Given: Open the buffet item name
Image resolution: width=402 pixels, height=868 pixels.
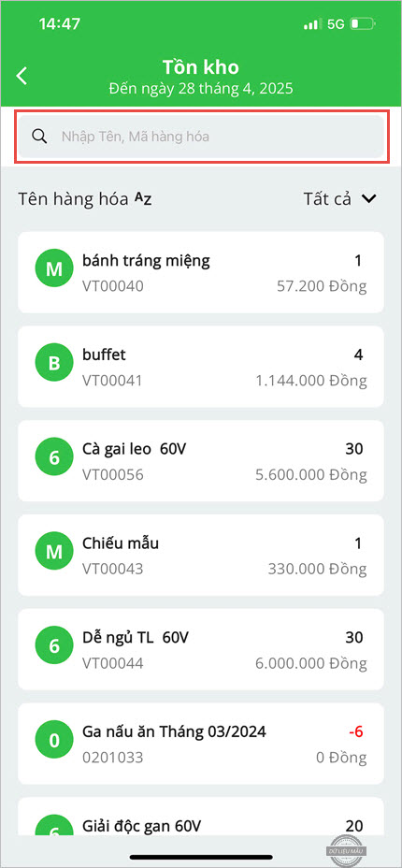Looking at the screenshot, I should coord(104,354).
